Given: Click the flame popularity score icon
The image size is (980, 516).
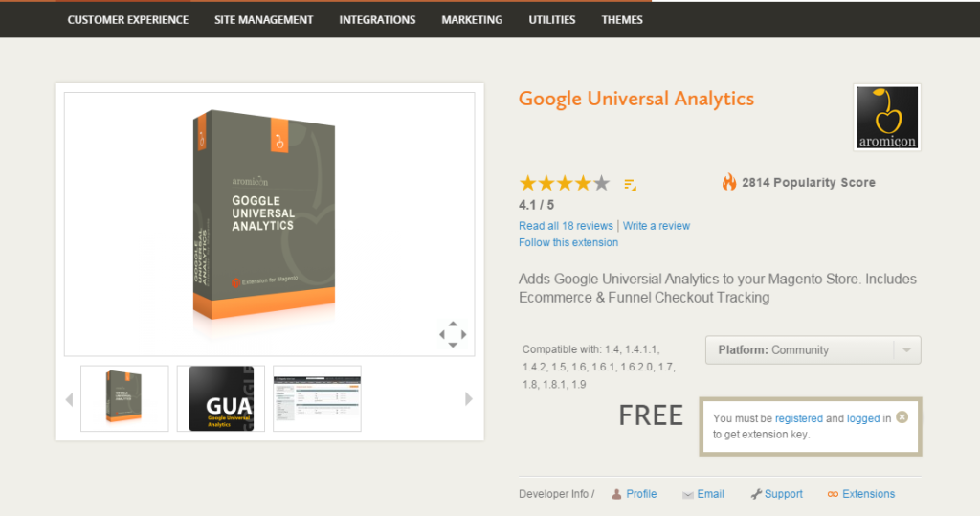Looking at the screenshot, I should (x=729, y=182).
